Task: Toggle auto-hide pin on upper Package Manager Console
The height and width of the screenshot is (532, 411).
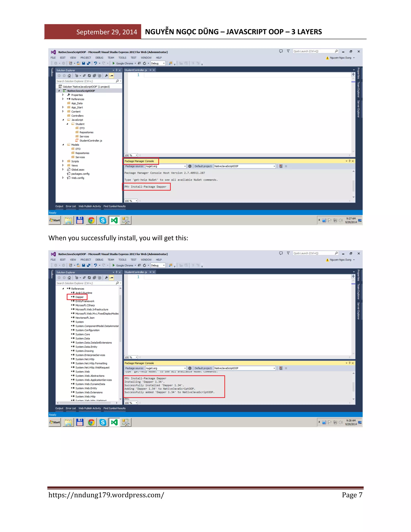Action: tap(350, 161)
